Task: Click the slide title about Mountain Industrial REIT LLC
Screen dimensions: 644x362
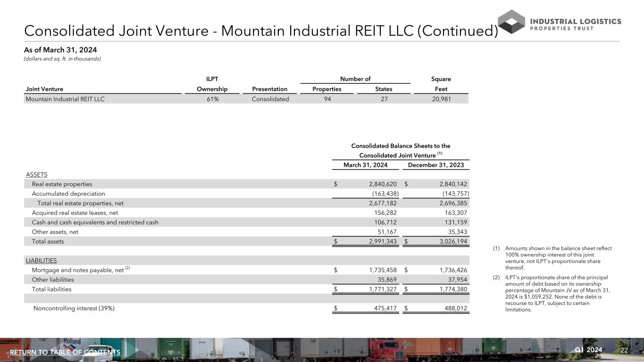Action: click(261, 31)
